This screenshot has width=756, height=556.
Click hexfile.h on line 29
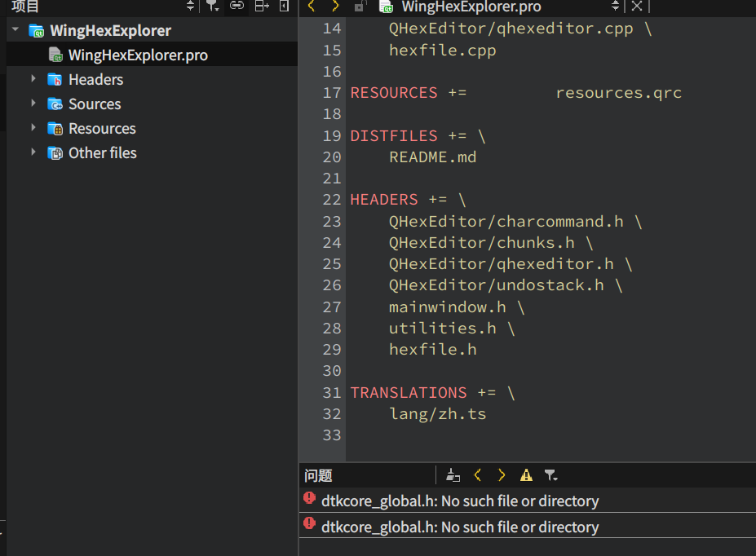pyautogui.click(x=433, y=349)
